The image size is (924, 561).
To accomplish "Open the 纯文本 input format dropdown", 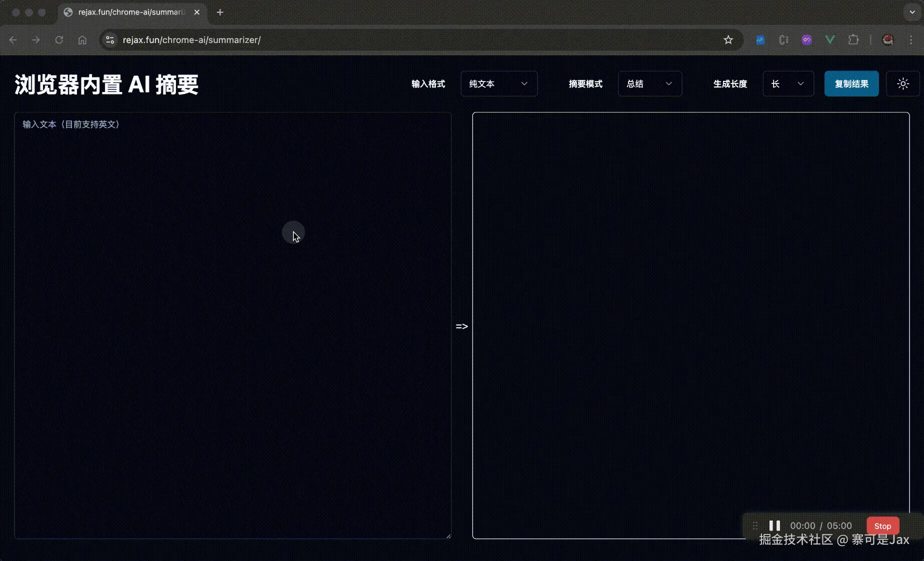I will [x=498, y=83].
